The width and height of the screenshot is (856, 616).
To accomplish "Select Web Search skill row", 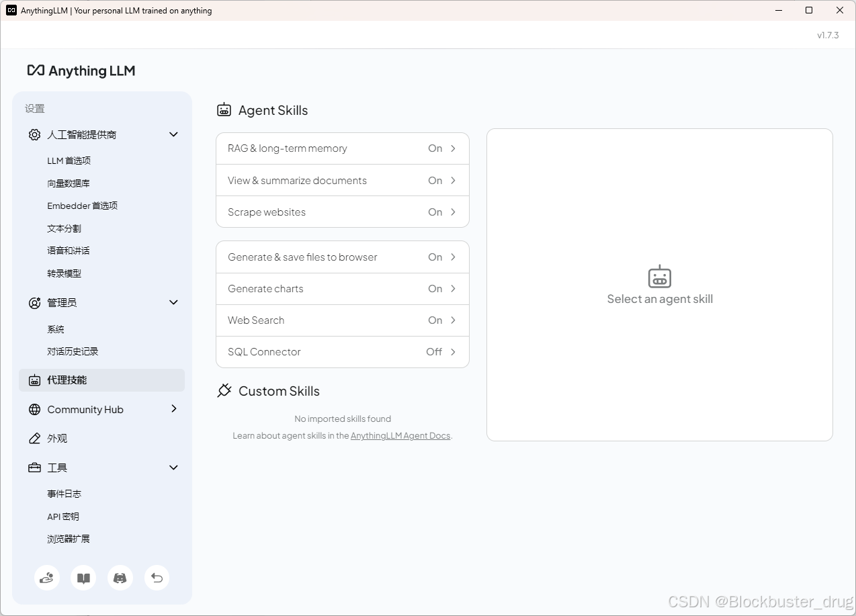I will [x=343, y=320].
